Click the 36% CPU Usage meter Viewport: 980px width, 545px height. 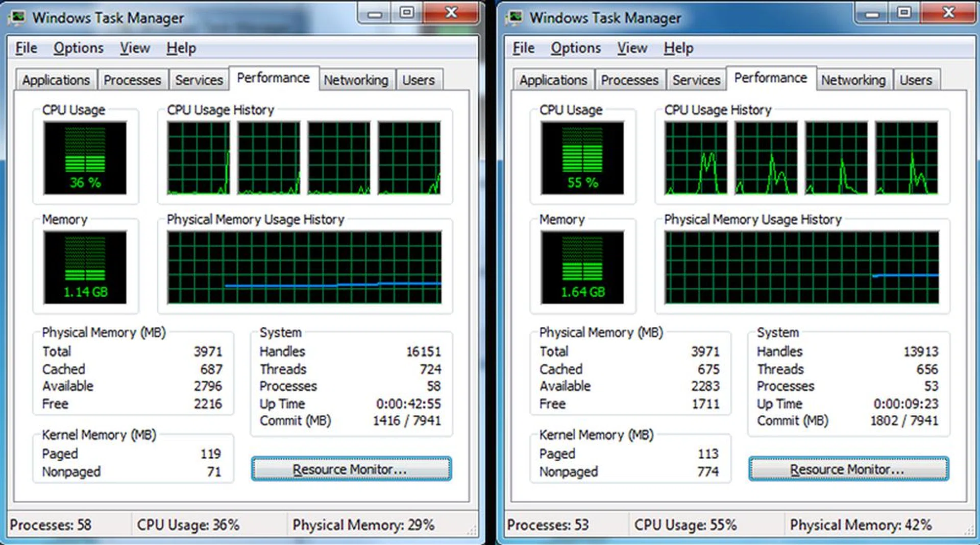click(85, 158)
